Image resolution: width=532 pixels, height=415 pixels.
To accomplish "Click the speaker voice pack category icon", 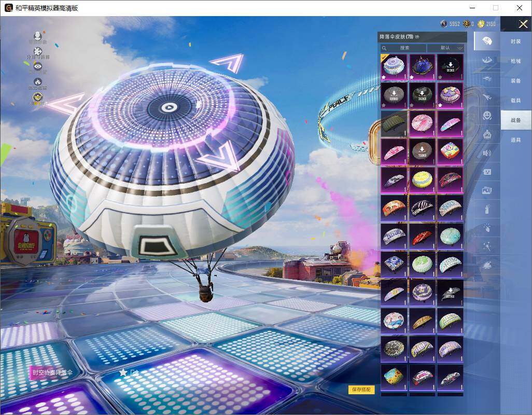I will pos(487,153).
